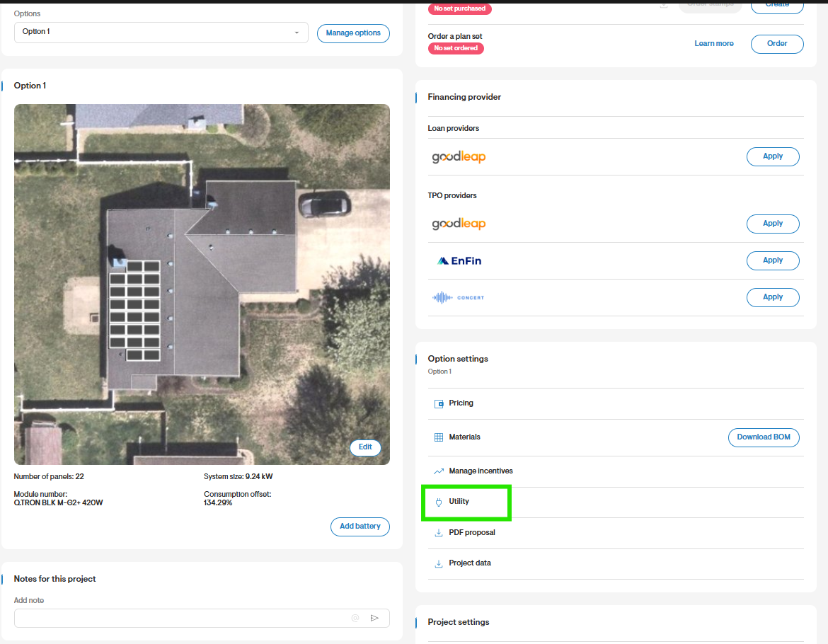This screenshot has width=828, height=644.
Task: Click the Add battery button
Action: point(360,527)
